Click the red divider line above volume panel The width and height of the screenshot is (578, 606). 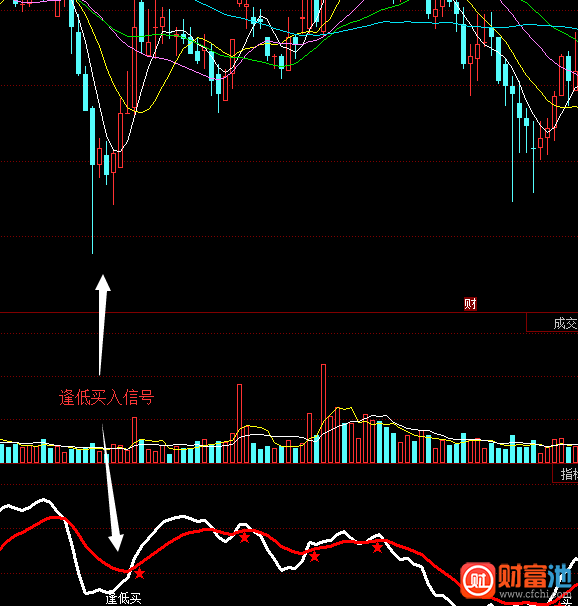click(289, 312)
